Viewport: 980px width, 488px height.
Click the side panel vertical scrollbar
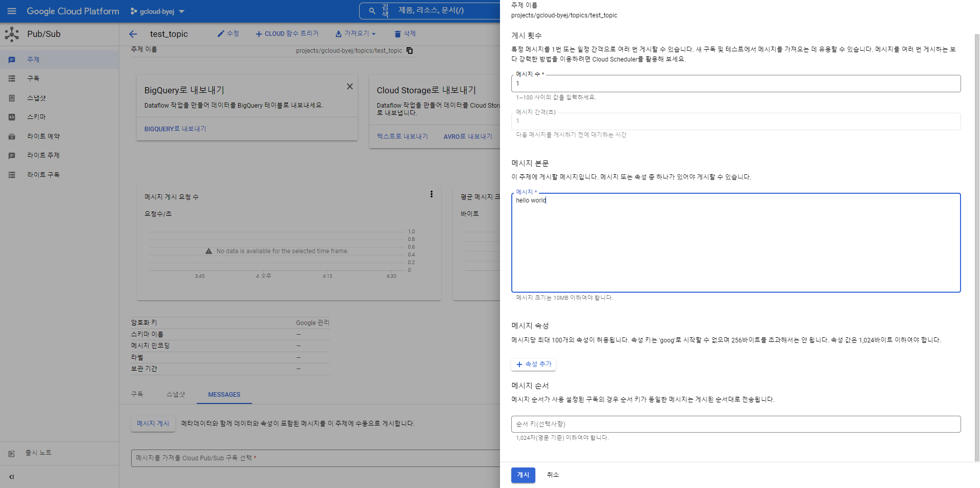[977, 248]
